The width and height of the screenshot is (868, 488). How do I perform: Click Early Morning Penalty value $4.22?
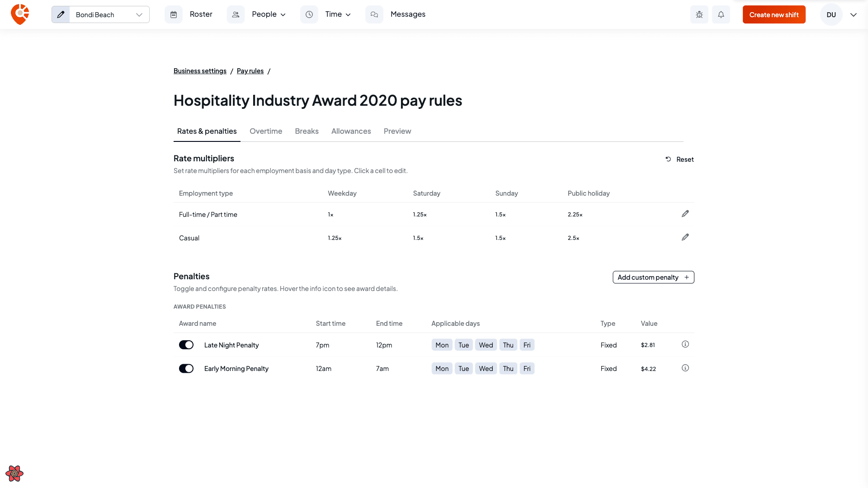(x=648, y=369)
